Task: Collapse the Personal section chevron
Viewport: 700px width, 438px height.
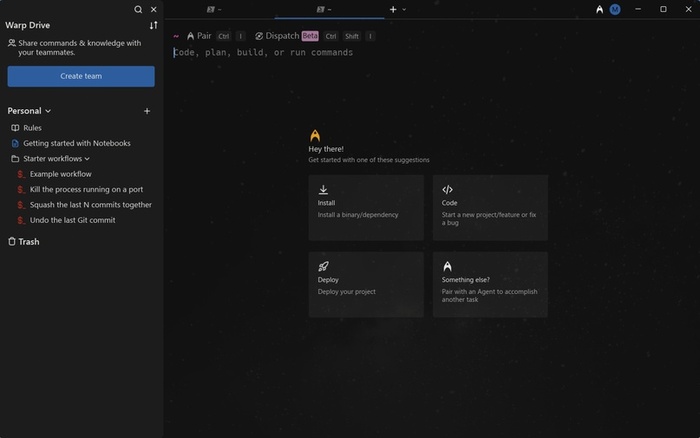Action: click(x=48, y=111)
